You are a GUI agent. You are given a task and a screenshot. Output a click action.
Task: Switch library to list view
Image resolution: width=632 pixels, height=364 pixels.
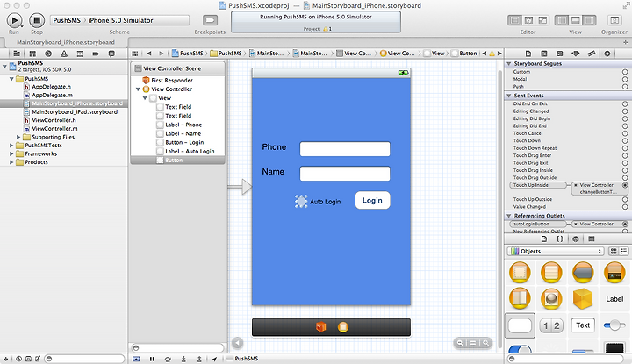624,251
